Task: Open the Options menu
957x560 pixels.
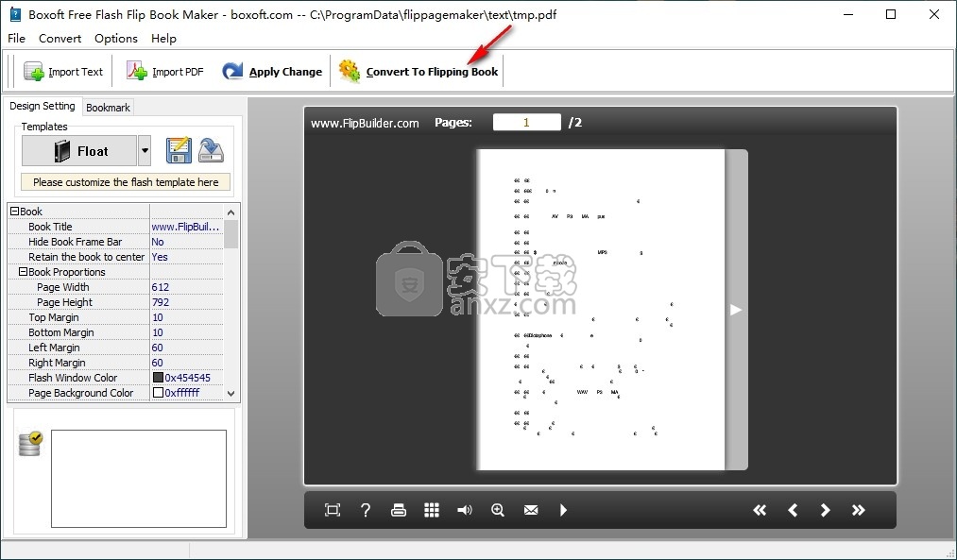Action: 116,39
